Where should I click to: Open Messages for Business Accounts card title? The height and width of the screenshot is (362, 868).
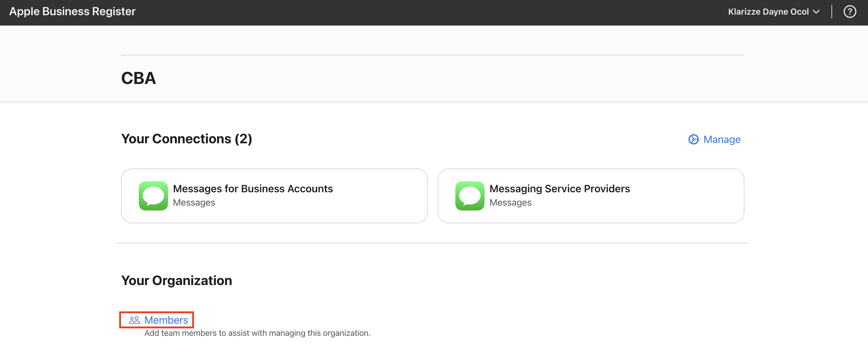(253, 189)
